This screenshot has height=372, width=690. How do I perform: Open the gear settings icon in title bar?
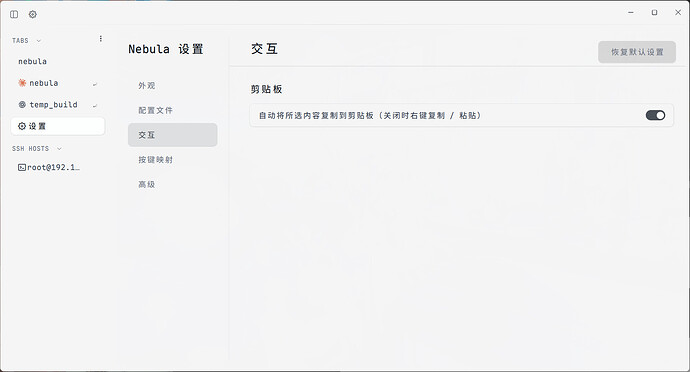[x=33, y=15]
